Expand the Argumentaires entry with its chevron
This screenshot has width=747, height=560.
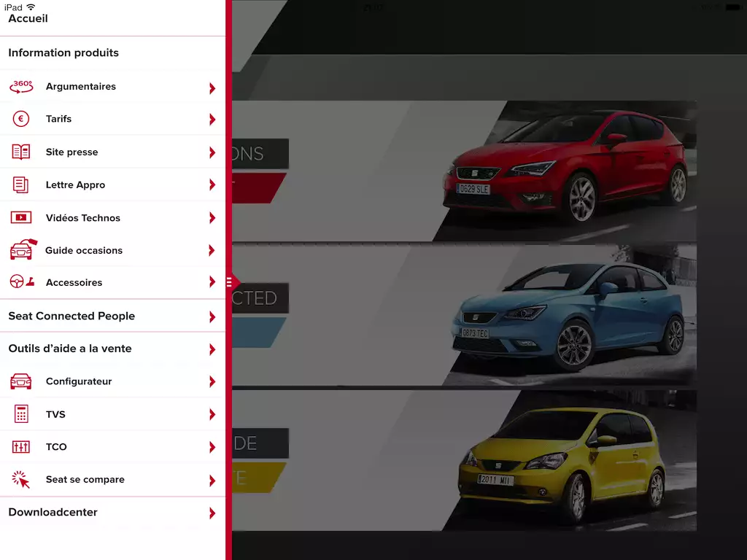click(212, 86)
